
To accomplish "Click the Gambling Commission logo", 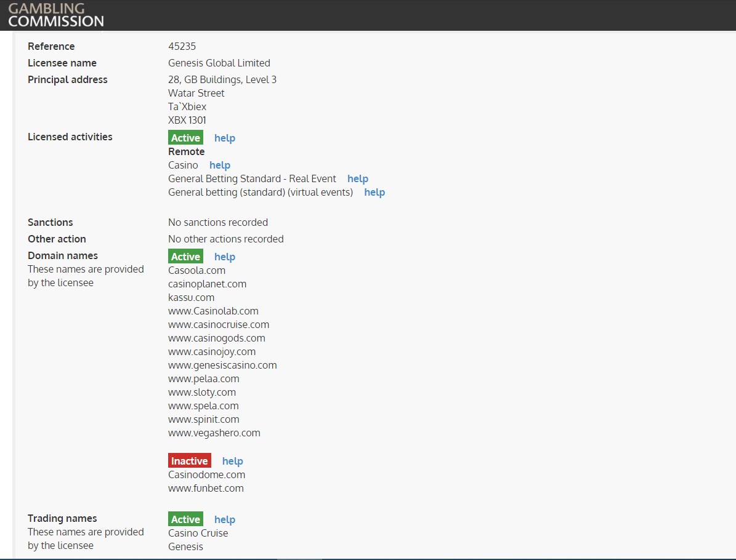I will click(56, 15).
